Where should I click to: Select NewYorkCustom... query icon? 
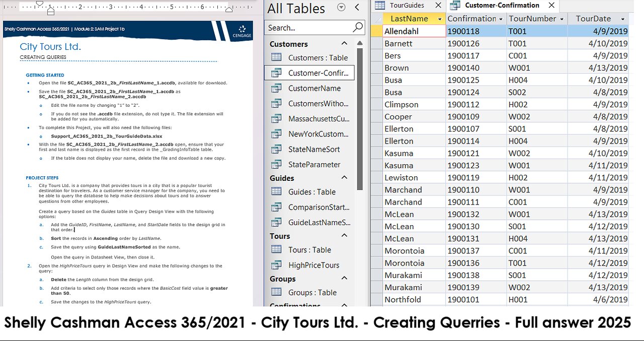tap(276, 134)
